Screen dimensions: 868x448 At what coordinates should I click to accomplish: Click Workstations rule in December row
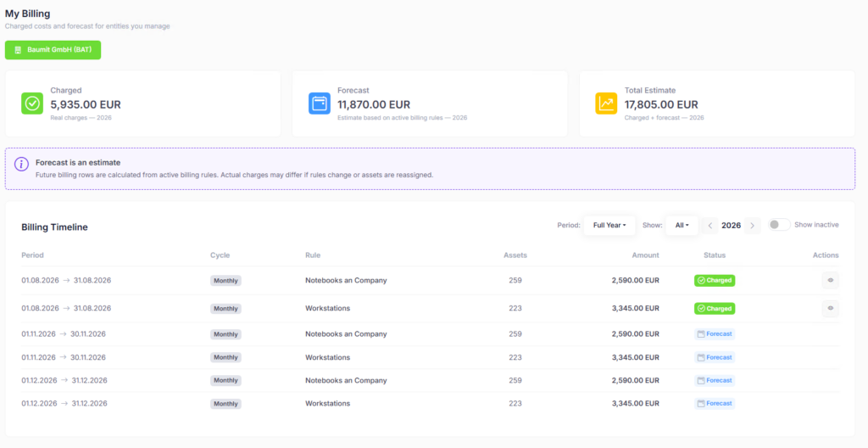328,403
